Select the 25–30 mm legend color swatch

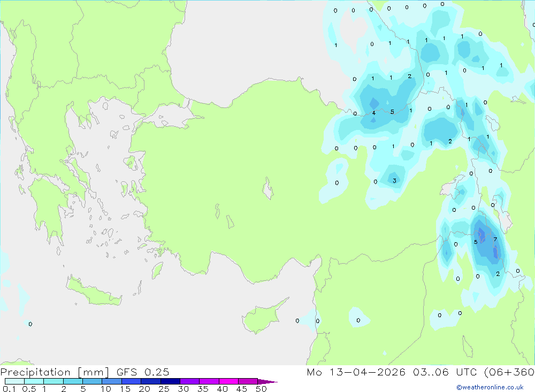170,381
